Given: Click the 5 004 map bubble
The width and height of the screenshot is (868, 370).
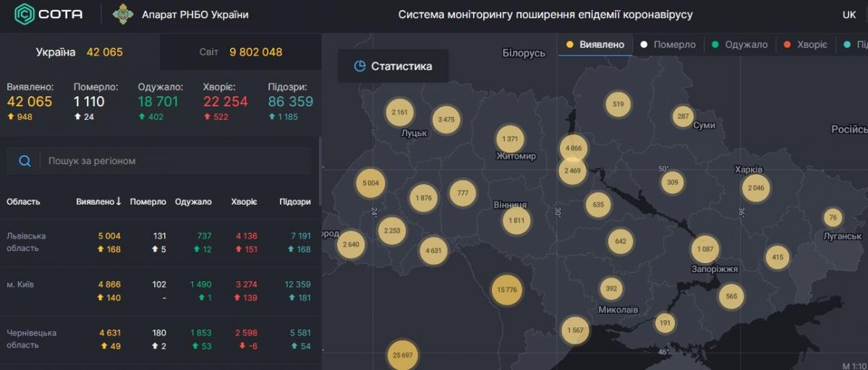Looking at the screenshot, I should [x=370, y=184].
